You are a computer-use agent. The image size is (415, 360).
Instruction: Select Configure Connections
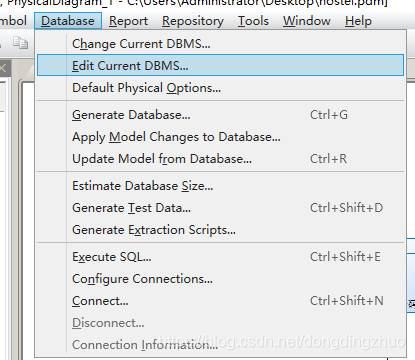pyautogui.click(x=220, y=279)
